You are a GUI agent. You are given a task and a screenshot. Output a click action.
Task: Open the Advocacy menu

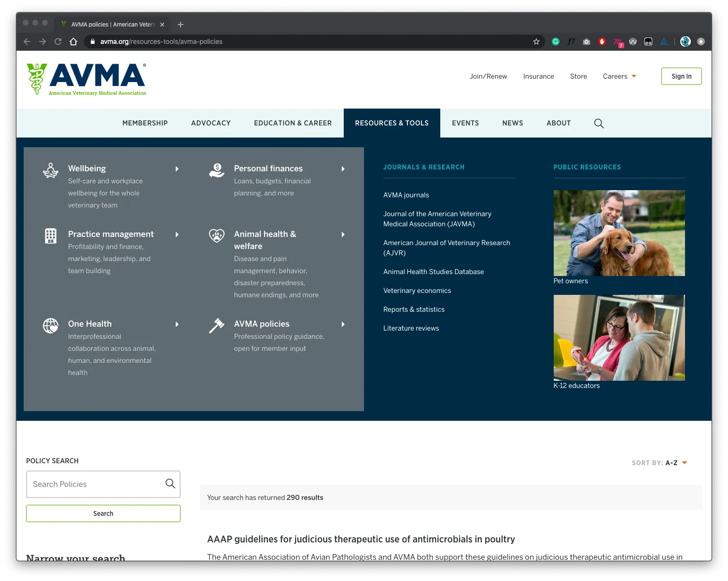[x=211, y=123]
